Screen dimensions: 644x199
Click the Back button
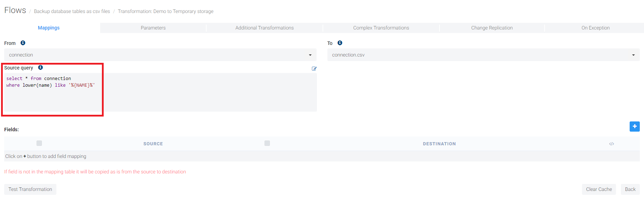tap(630, 189)
